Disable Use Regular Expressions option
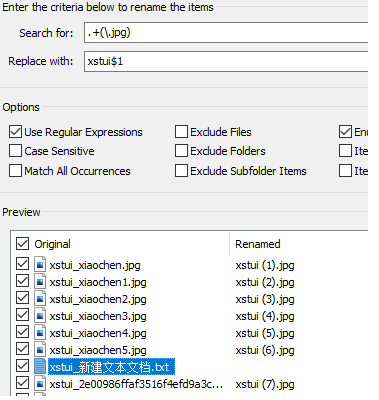Image resolution: width=379 pixels, height=400 pixels. coord(15,132)
